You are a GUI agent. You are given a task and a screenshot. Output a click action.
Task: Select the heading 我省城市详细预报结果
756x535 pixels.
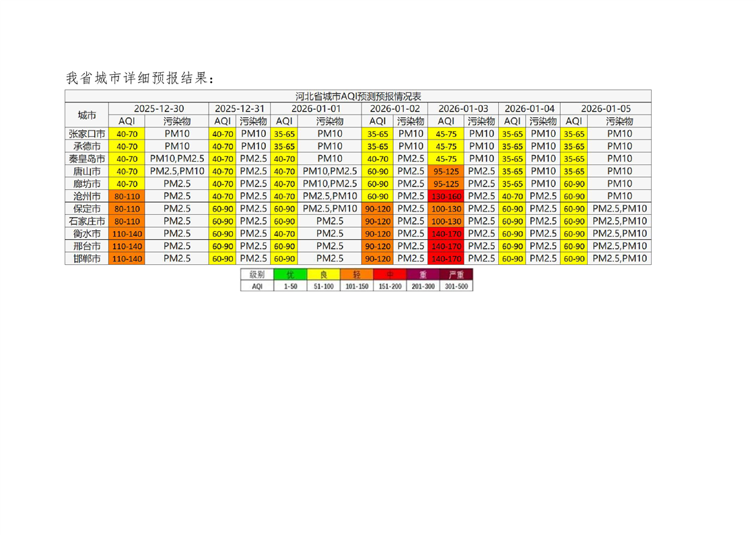tap(140, 78)
